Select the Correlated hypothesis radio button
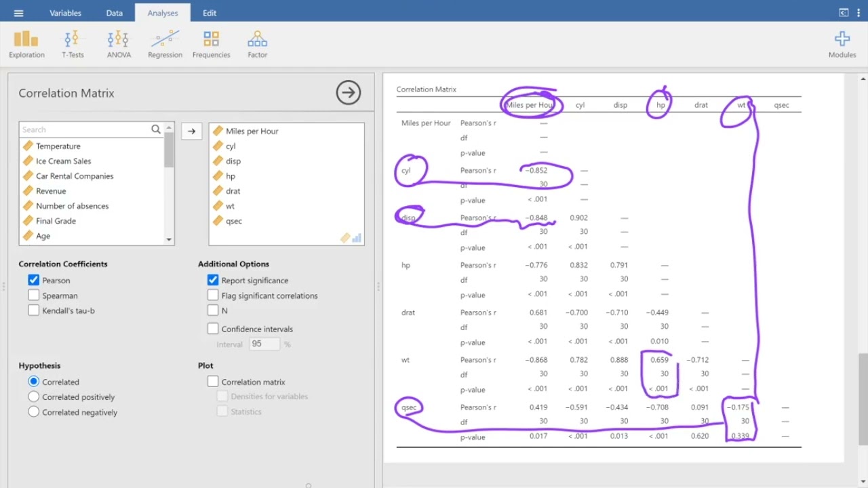Viewport: 868px width, 488px height. [x=33, y=382]
